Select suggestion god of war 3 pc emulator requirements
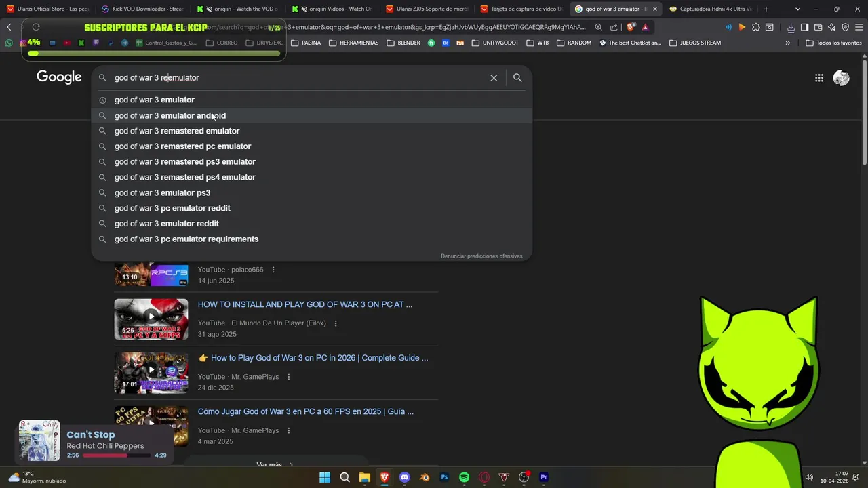 tap(312, 239)
